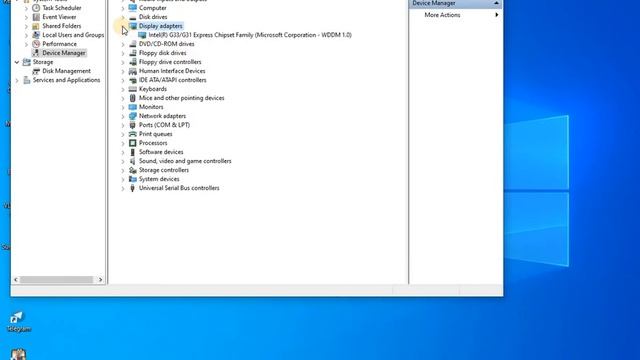
Task: Select the Floppy drive controllers label
Action: click(x=170, y=62)
